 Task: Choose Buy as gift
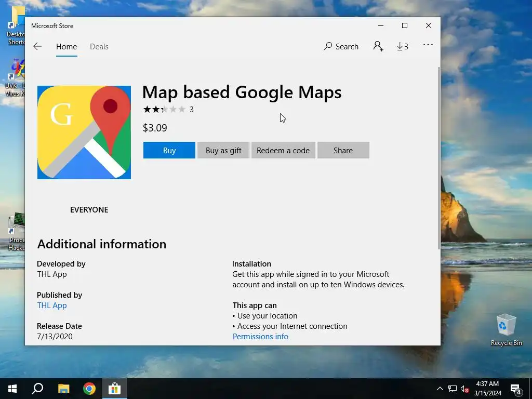(x=223, y=150)
